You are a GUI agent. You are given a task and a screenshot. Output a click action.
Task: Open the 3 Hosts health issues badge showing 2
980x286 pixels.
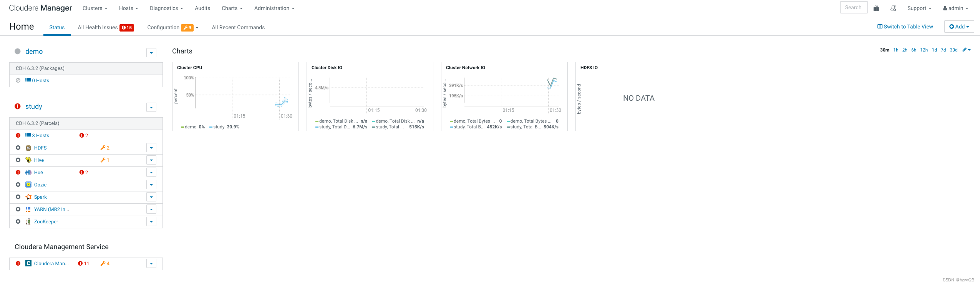[84, 136]
